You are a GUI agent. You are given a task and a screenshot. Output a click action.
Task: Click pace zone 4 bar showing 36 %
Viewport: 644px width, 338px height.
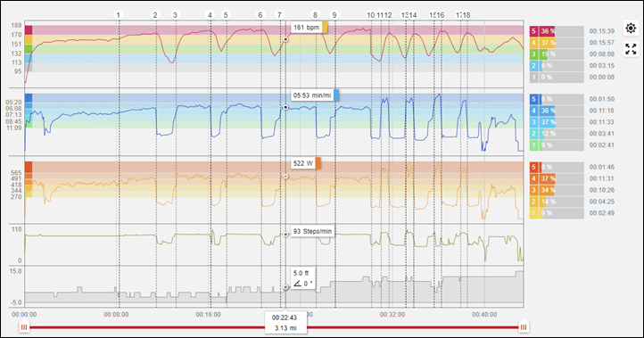point(557,111)
